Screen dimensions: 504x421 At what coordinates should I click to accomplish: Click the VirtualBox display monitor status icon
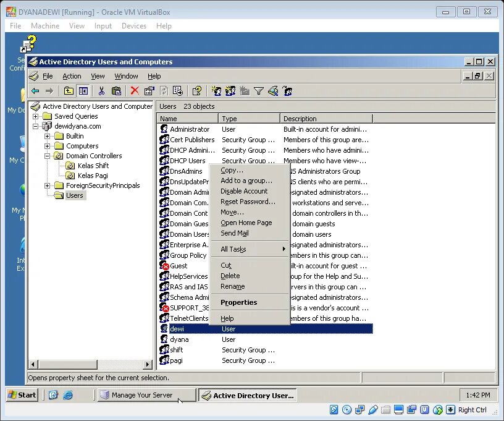coord(398,410)
